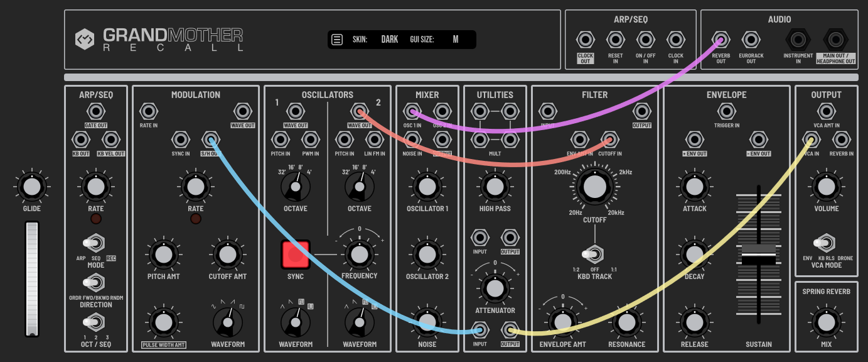
Task: Click the KB OUT jack
Action: pos(81,139)
